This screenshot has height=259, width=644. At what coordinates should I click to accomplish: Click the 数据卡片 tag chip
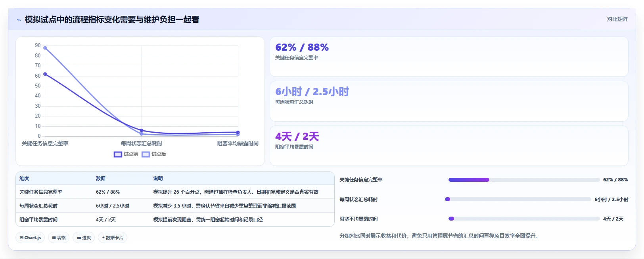pos(113,238)
